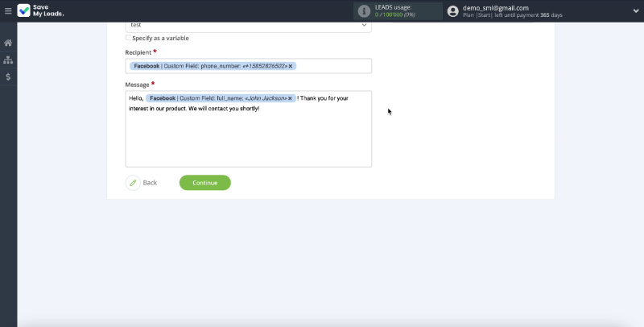Expand the dropdown showing "test"
Screen dimensions: 644x327
tap(363, 25)
